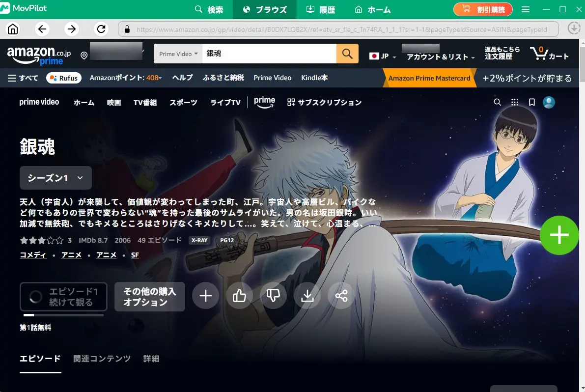
Task: Open the ふるさと納税 link
Action: [223, 78]
